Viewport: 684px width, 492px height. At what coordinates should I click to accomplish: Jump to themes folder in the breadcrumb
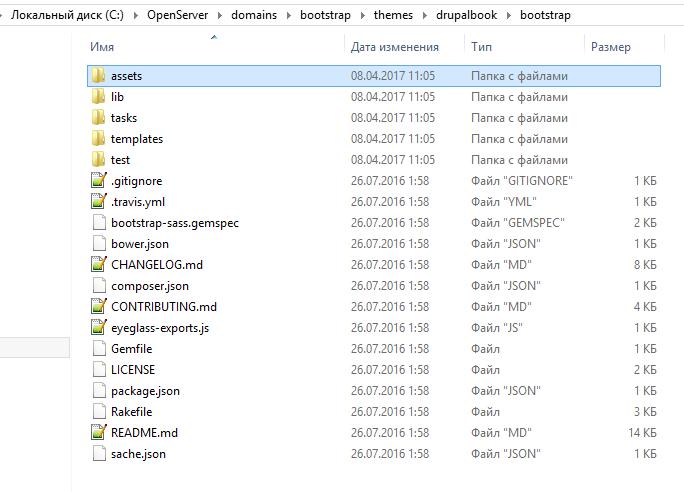coord(393,15)
